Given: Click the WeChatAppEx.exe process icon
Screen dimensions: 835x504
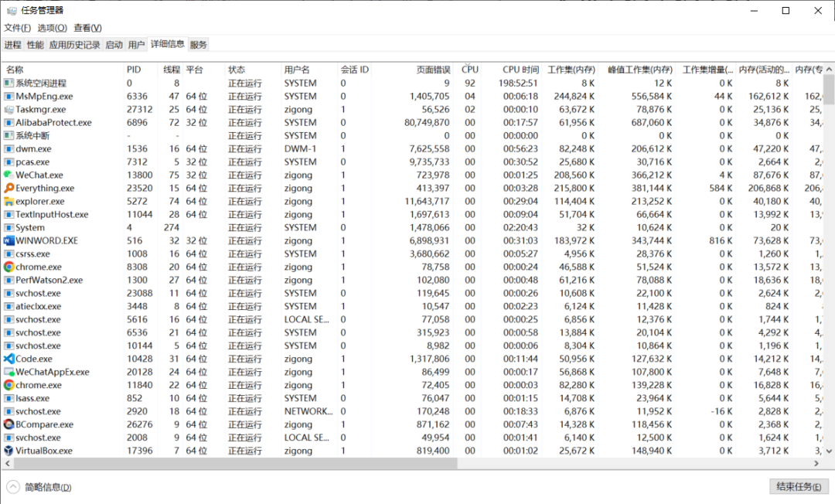Looking at the screenshot, I should pos(9,372).
